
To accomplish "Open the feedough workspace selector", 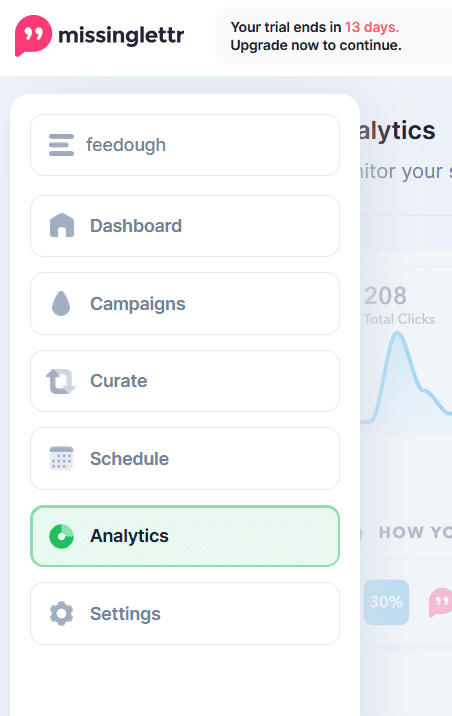I will [x=185, y=145].
